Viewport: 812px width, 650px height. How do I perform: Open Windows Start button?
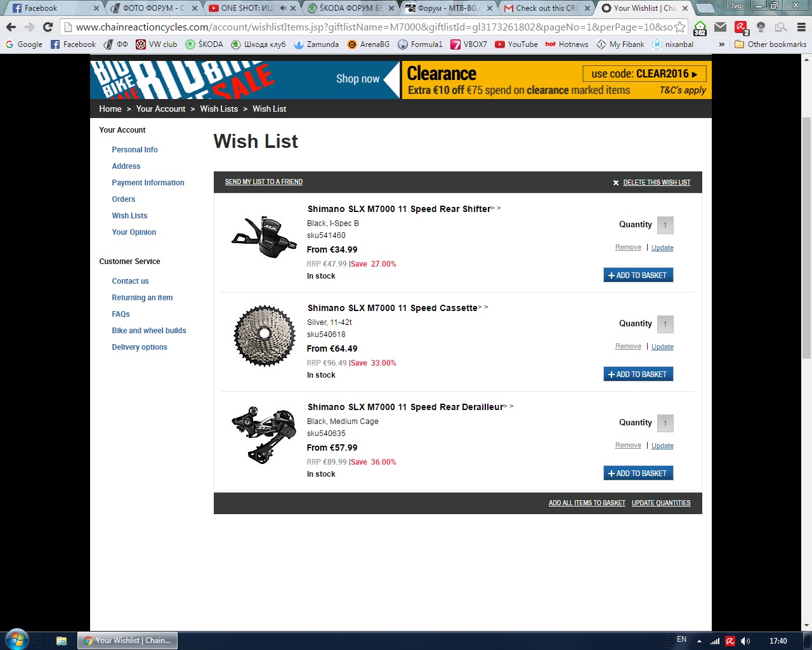(16, 640)
